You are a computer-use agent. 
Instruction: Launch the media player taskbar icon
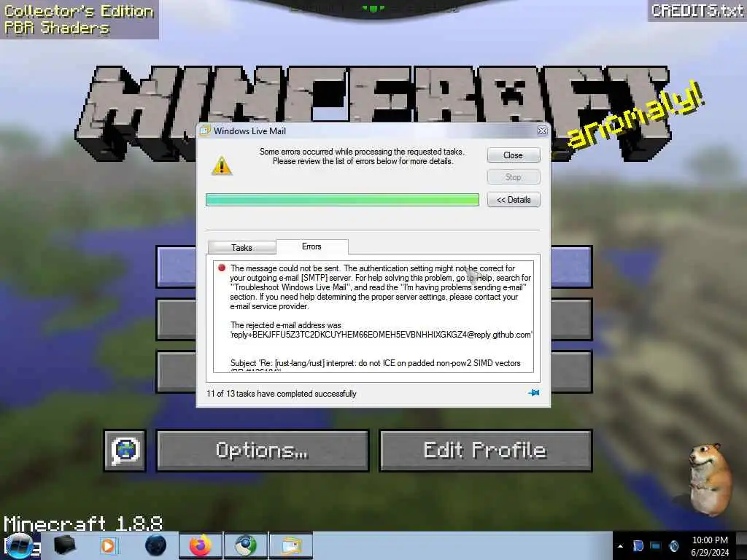pos(108,545)
